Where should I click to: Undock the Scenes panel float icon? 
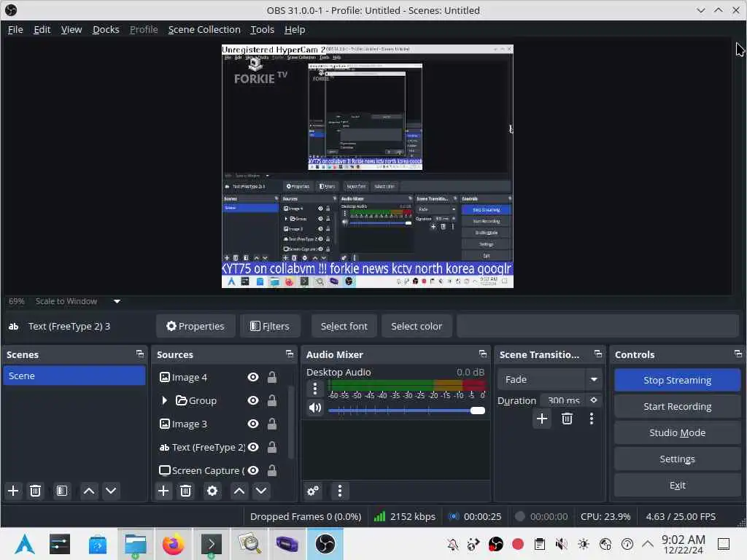click(x=140, y=354)
